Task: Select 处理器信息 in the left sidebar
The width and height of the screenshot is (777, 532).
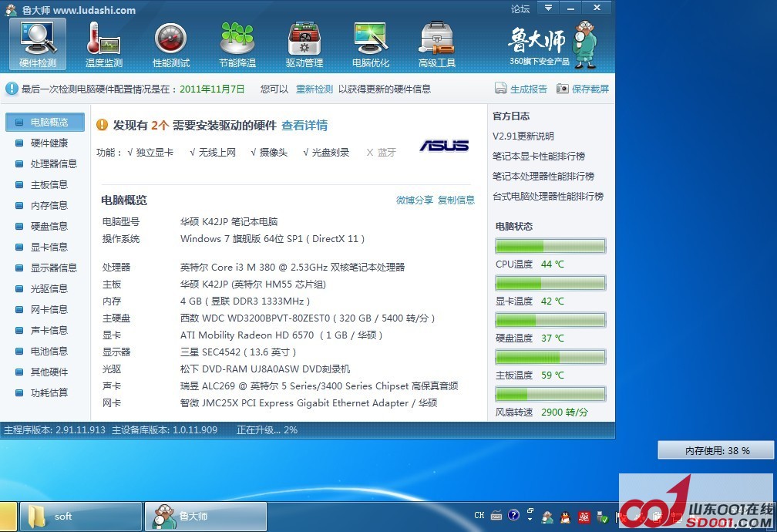Action: click(53, 163)
